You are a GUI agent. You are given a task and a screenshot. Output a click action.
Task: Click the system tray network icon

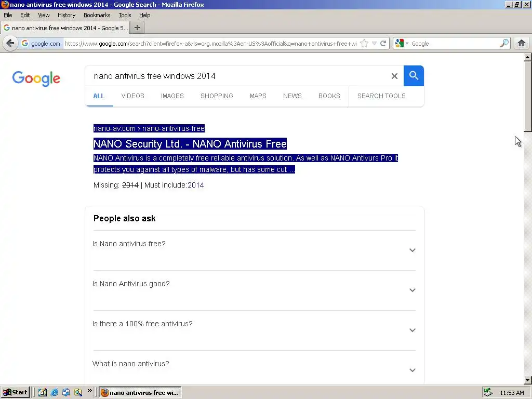[488, 393]
